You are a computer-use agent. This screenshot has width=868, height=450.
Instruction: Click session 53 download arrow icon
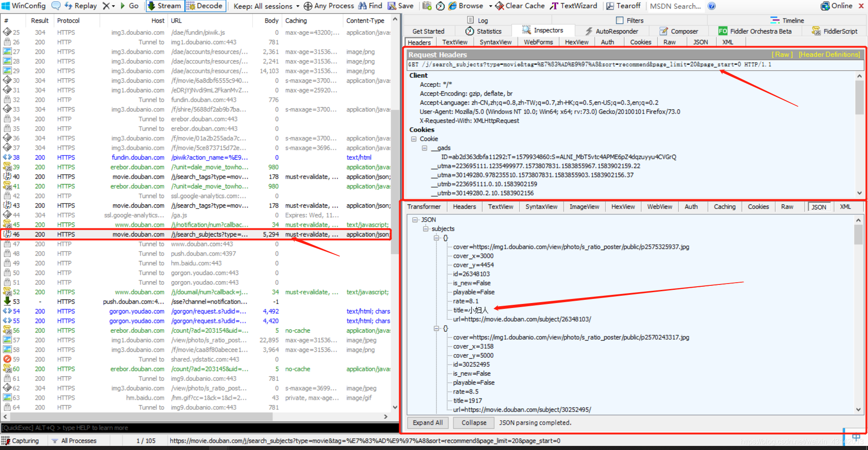[x=7, y=301]
